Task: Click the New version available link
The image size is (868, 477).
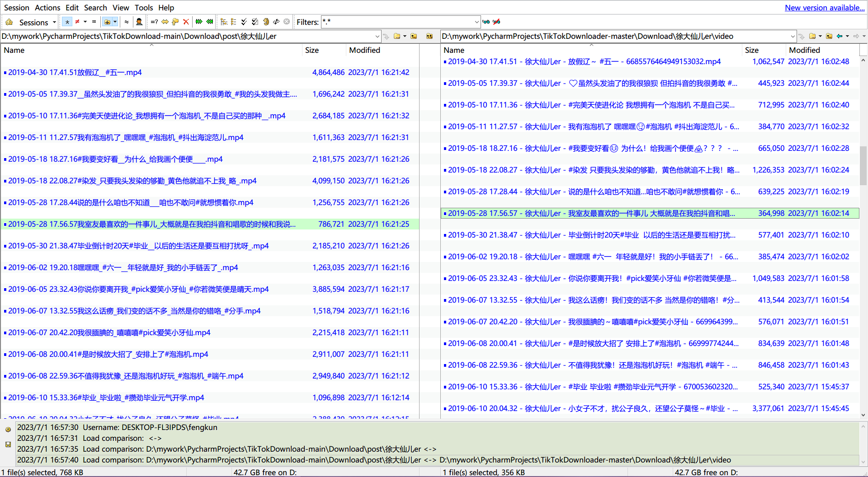Action: (x=824, y=7)
